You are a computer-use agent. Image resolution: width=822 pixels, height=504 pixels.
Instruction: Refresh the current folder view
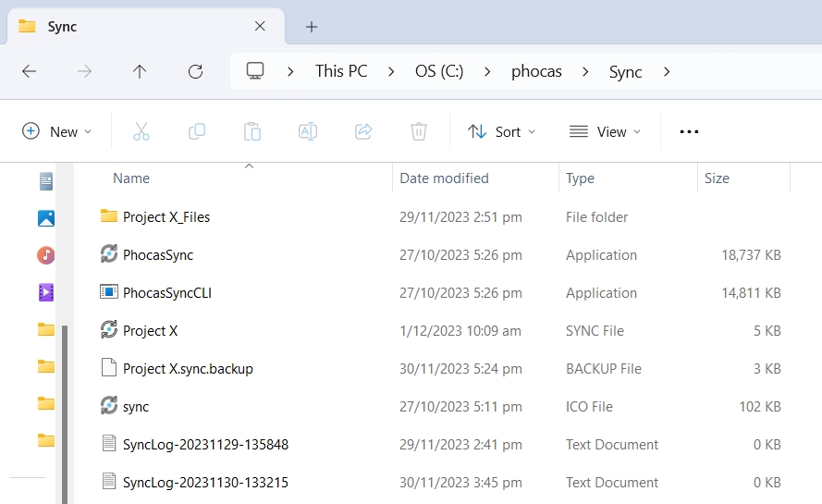point(195,71)
